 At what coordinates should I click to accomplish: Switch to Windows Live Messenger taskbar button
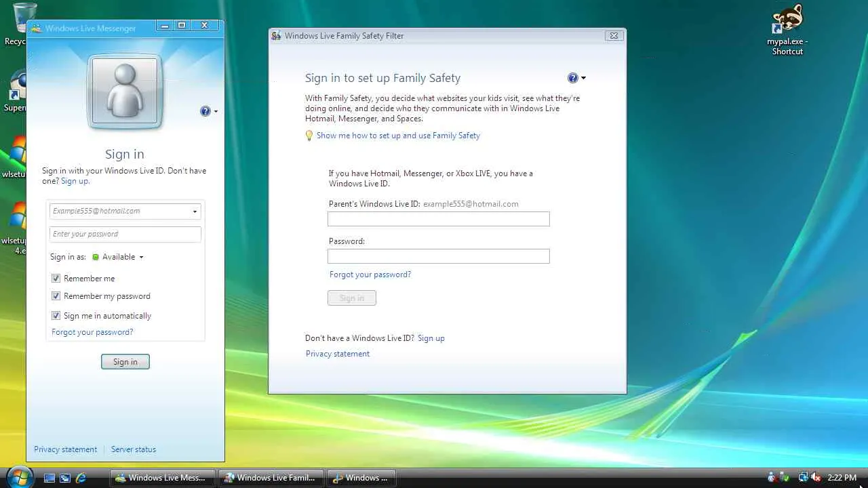(163, 478)
